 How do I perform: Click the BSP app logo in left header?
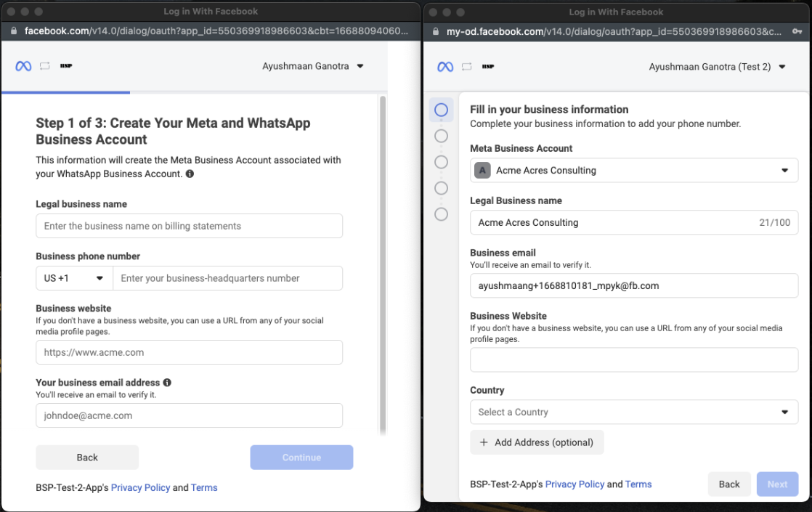coord(65,66)
